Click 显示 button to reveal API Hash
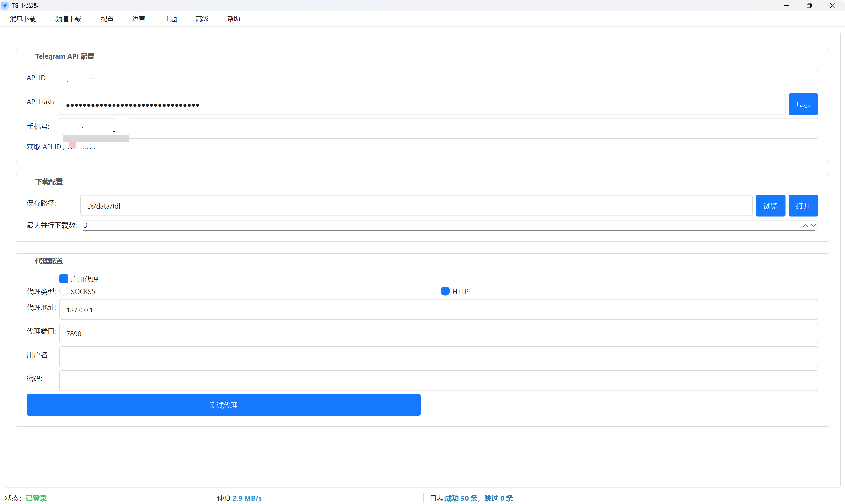 point(803,104)
